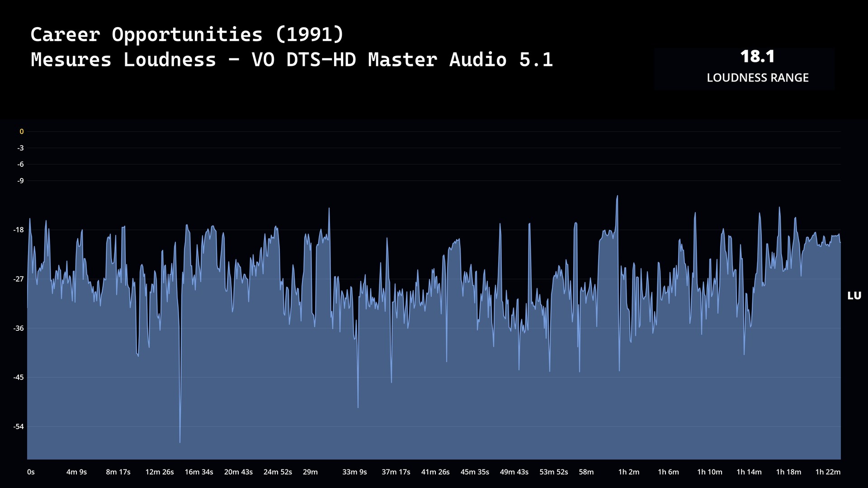
Task: Click the -27 y-axis label
Action: [19, 279]
